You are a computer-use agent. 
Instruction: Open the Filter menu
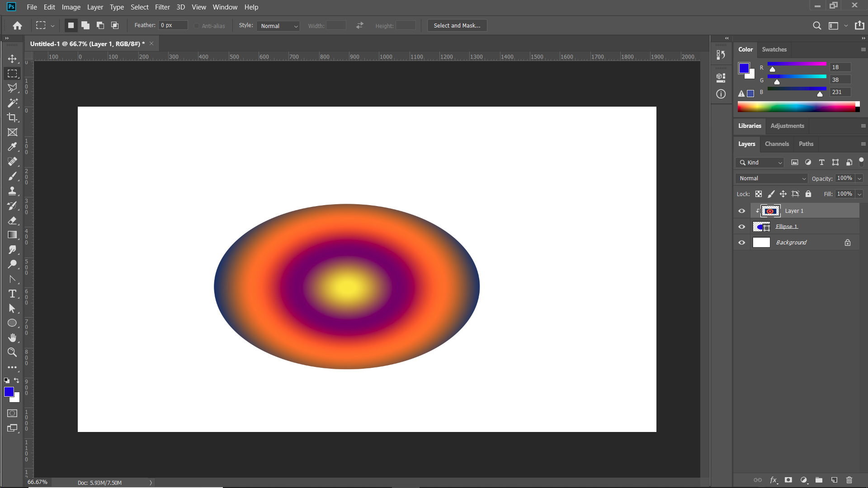coord(162,7)
